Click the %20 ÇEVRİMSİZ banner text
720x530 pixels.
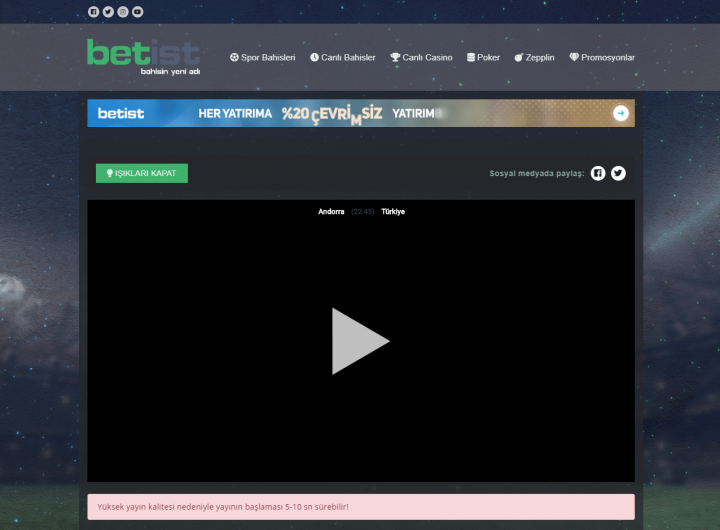pos(332,114)
